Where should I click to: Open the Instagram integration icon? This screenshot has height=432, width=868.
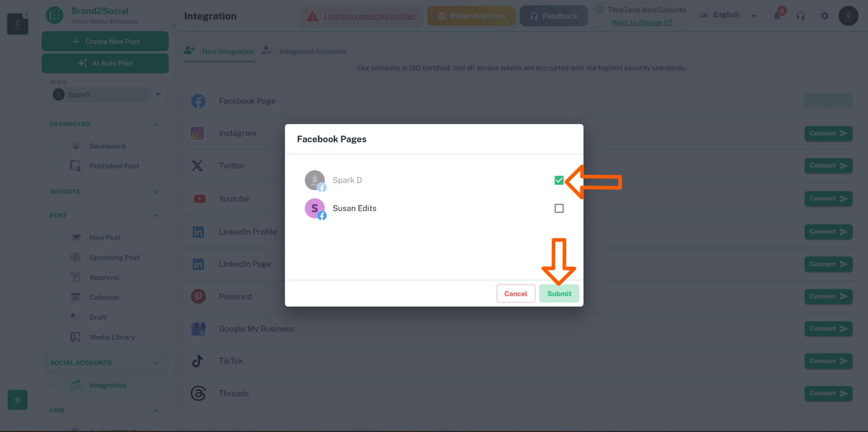pos(198,133)
